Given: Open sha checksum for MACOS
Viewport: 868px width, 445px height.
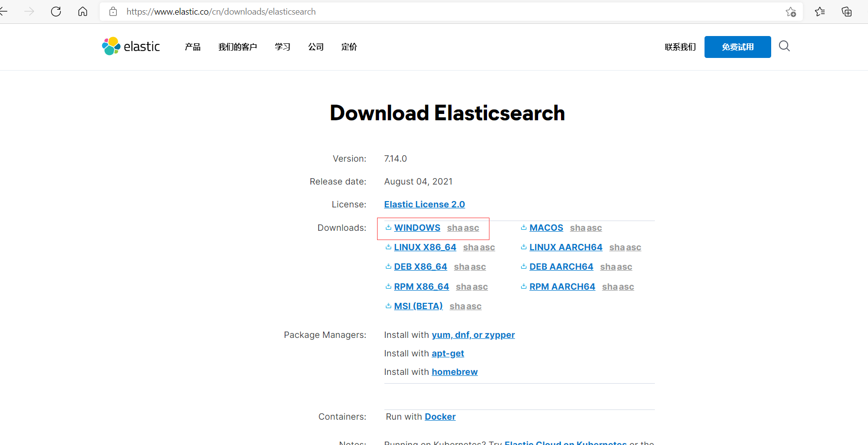Looking at the screenshot, I should point(578,228).
